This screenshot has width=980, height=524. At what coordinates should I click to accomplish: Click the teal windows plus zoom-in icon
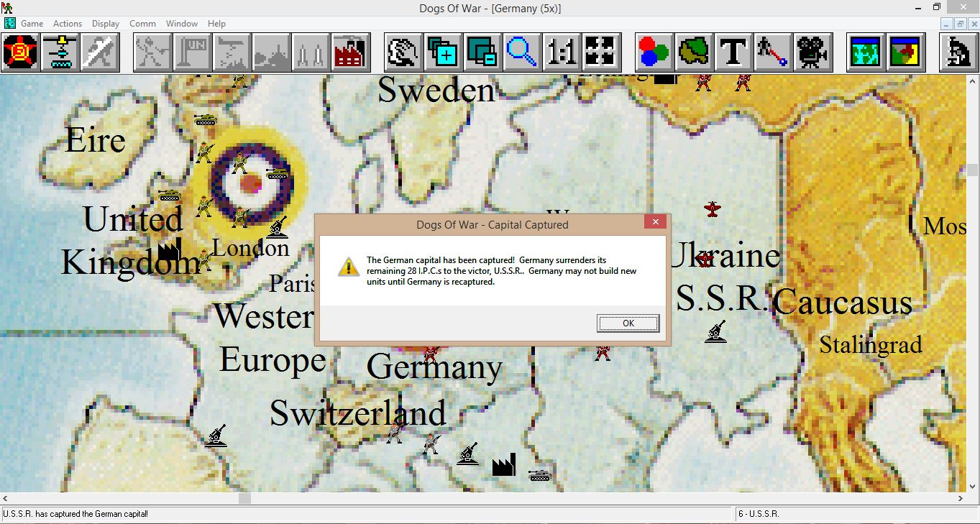click(x=443, y=52)
